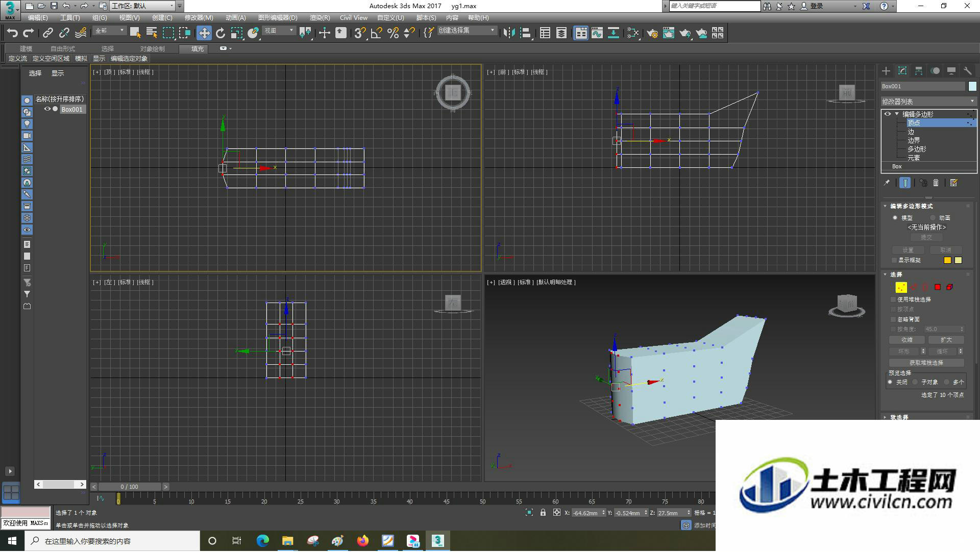
Task: Activate Select and Move tool
Action: point(204,33)
